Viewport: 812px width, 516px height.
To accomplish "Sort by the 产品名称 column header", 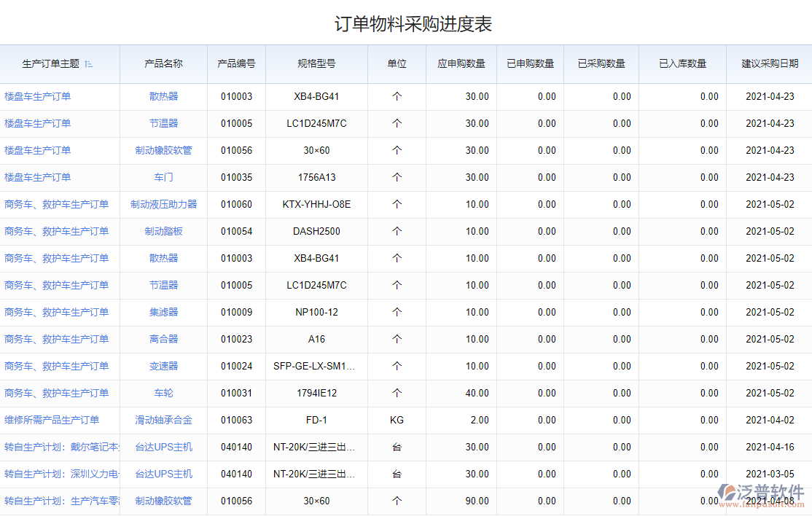I will (x=163, y=63).
